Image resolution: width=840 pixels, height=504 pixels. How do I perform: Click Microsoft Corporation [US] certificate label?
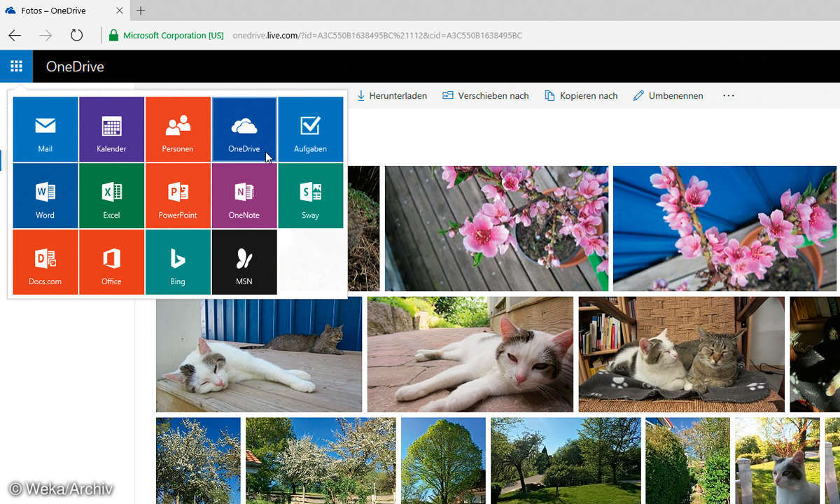tap(174, 35)
